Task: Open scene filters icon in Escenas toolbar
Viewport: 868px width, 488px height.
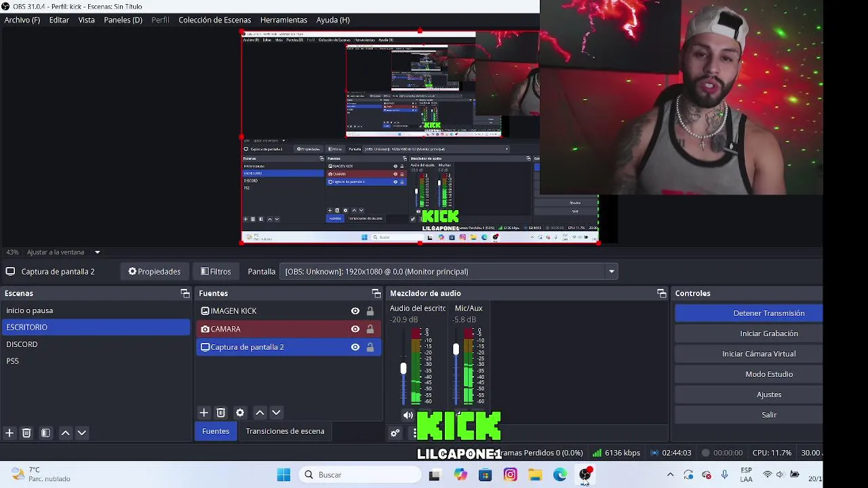Action: point(45,432)
